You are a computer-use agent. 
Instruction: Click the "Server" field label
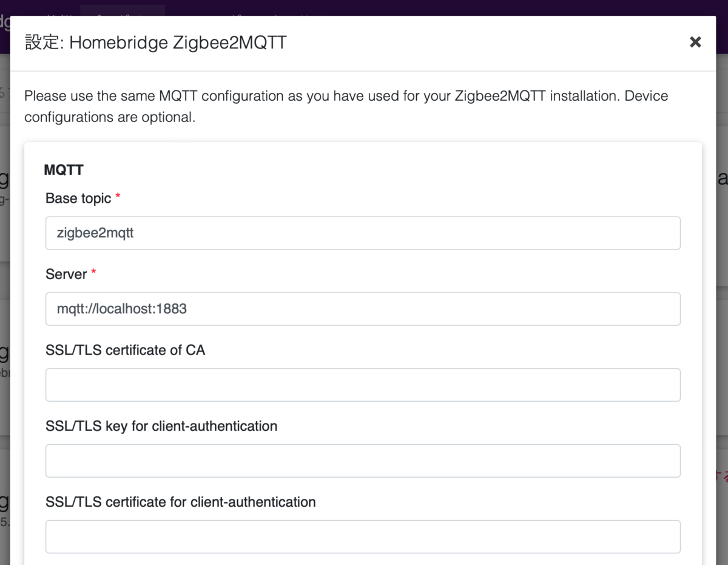tap(66, 274)
